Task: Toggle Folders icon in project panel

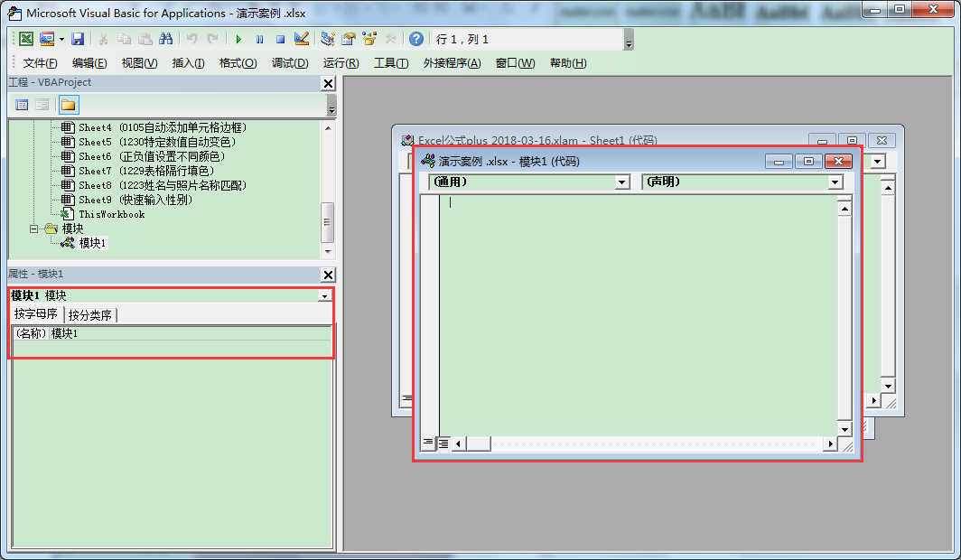Action: 69,106
